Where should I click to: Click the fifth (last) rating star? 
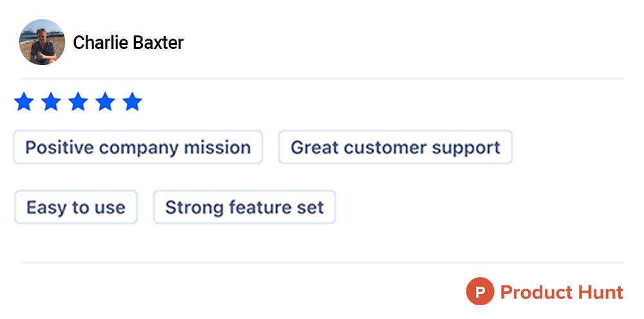132,102
